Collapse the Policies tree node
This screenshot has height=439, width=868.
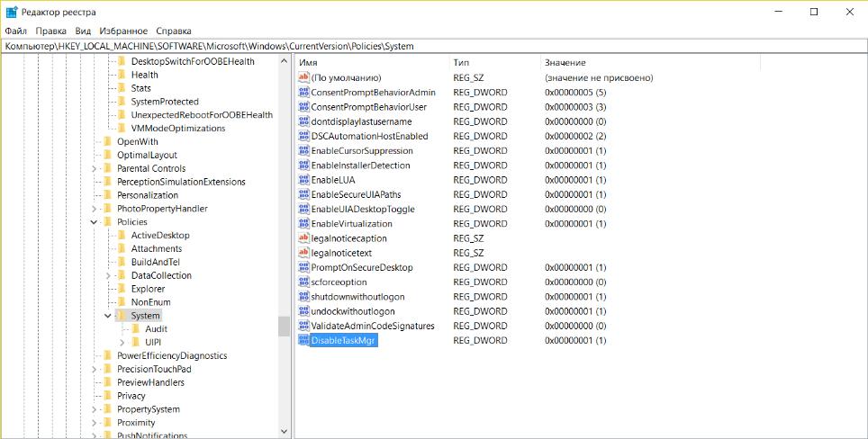[93, 221]
